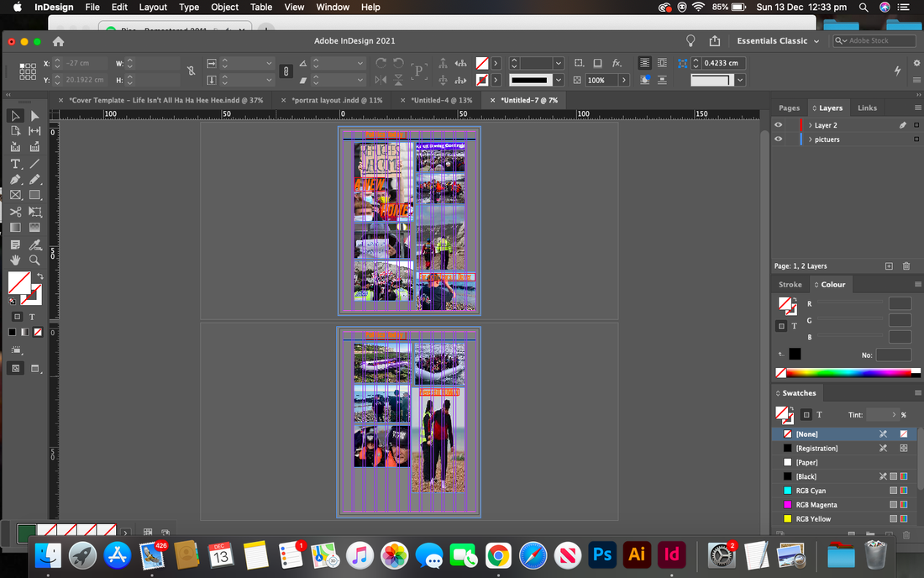This screenshot has width=924, height=578.
Task: Open the Swatches panel menu
Action: [917, 393]
